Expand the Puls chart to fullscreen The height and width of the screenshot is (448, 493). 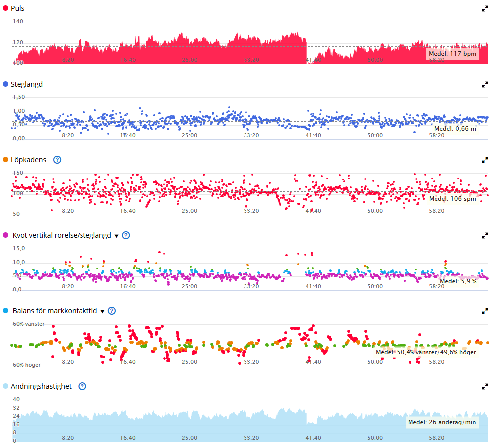click(x=485, y=9)
